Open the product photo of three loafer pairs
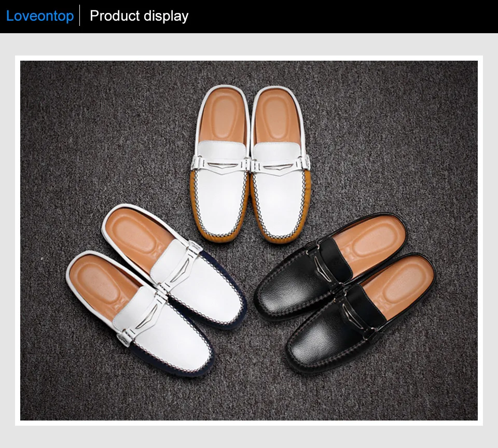This screenshot has width=498, height=448. tap(249, 241)
